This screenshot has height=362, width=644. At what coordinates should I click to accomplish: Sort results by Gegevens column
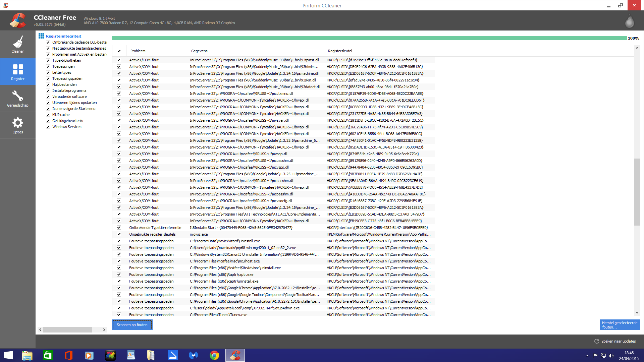(x=255, y=51)
